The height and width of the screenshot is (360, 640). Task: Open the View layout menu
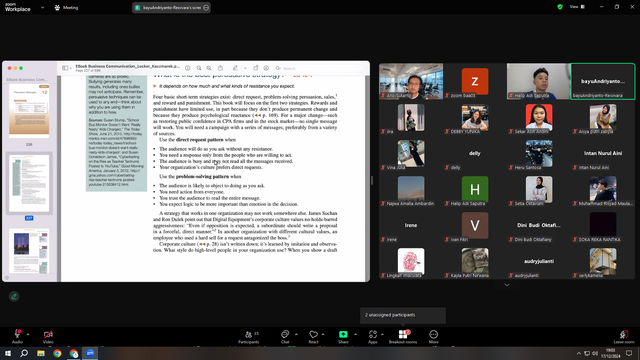coord(577,7)
